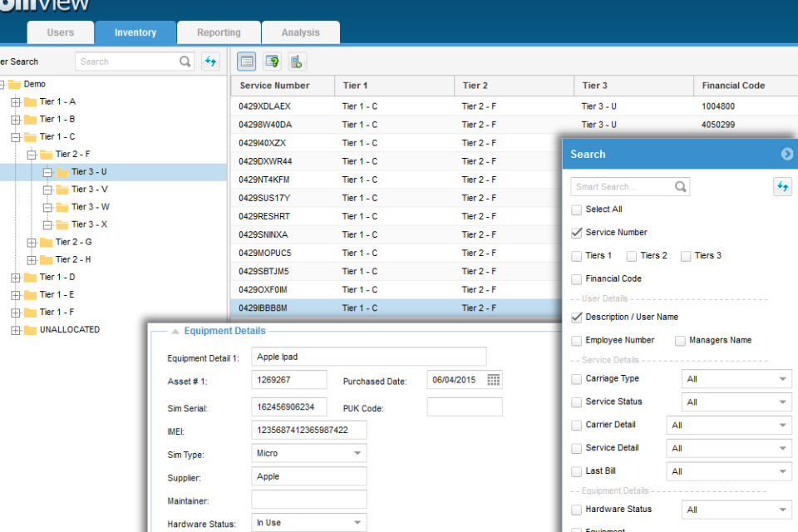Sort by Tier 3 column header
This screenshot has height=532, width=798.
(x=633, y=86)
